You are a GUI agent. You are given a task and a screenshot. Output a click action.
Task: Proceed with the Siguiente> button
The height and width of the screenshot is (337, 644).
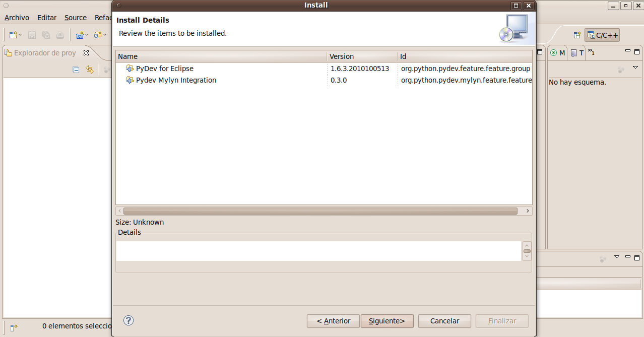coord(387,321)
